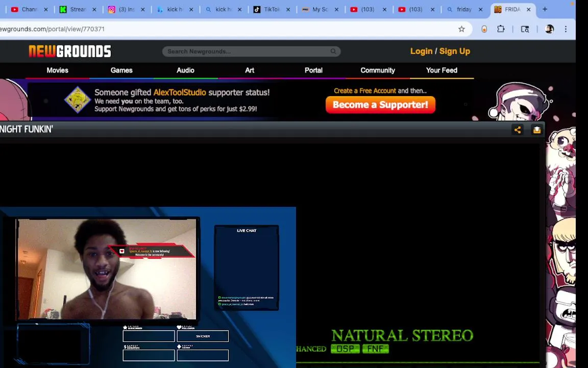Click the LIVE CHAT panel
The image size is (588, 368).
click(x=247, y=268)
